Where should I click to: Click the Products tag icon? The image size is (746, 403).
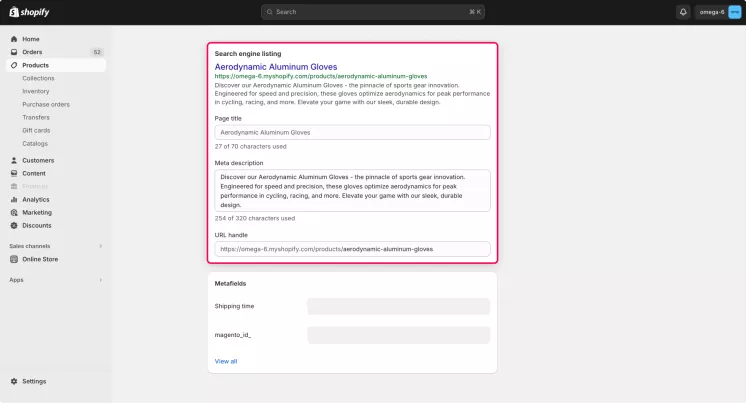pos(14,65)
